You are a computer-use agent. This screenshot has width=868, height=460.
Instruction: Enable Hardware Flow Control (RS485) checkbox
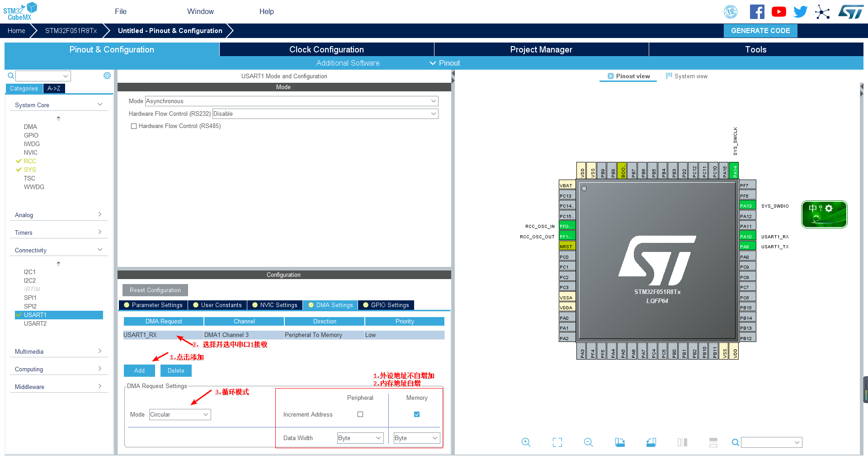pos(134,126)
